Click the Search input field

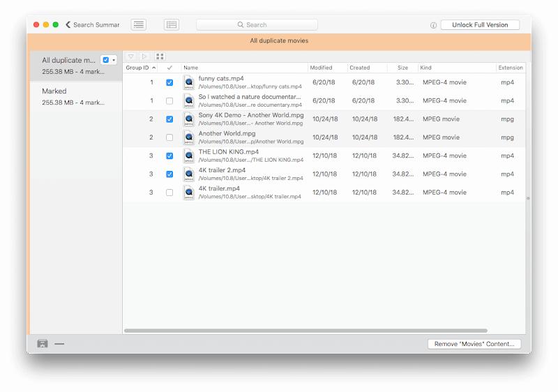257,25
